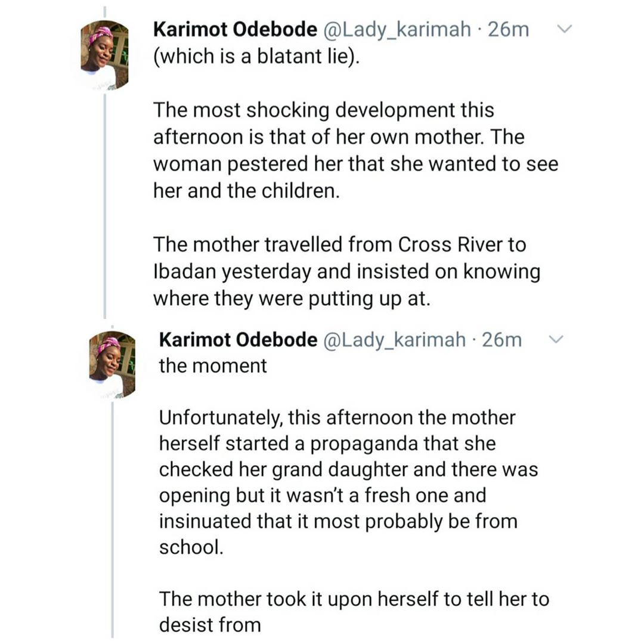Viewport: 644px width, 644px height.
Task: Open the second tweet's 26m timestamp
Action: click(x=502, y=340)
